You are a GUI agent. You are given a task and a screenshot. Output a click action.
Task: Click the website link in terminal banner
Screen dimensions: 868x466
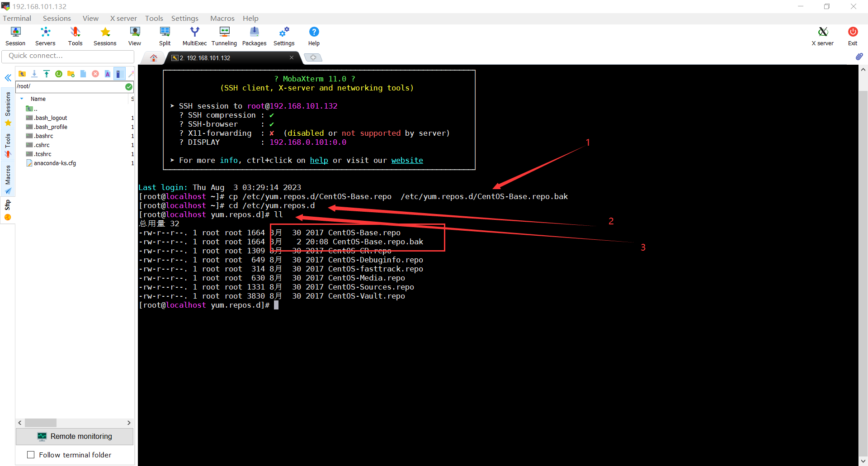pos(407,160)
